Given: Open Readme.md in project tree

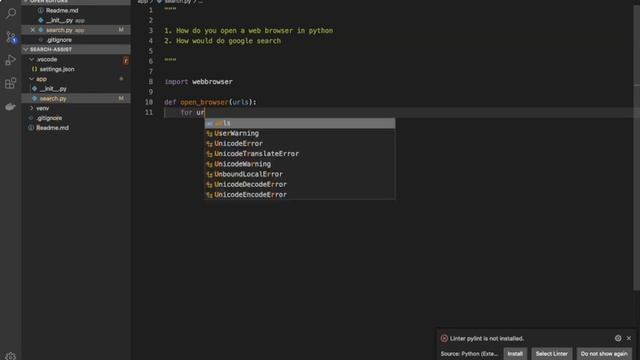Looking at the screenshot, I should (52, 128).
